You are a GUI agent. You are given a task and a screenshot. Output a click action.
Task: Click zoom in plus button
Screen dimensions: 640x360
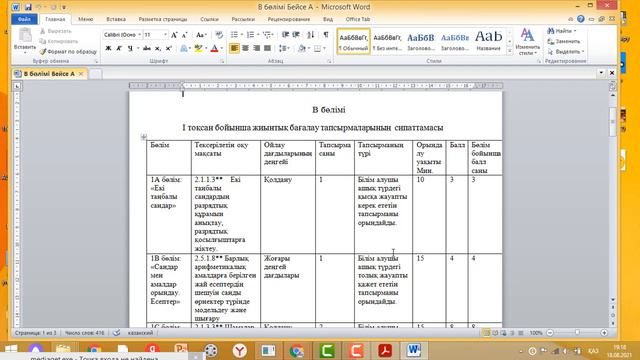(604, 333)
